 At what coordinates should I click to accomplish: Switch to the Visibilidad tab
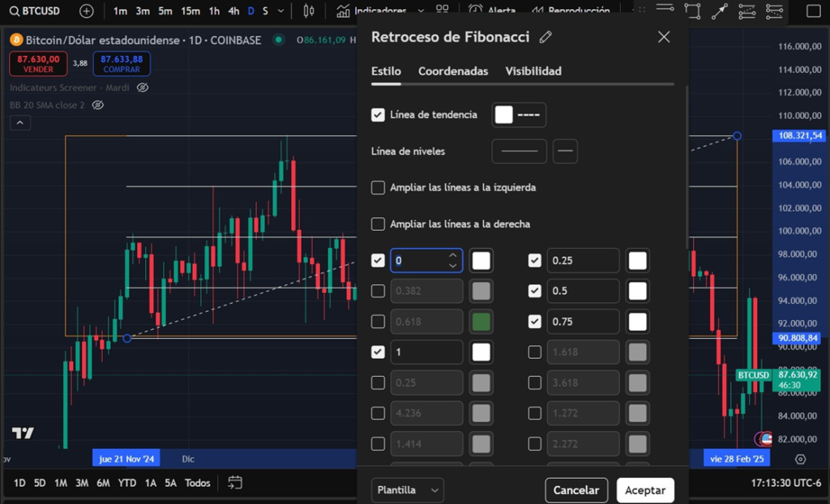(x=533, y=71)
